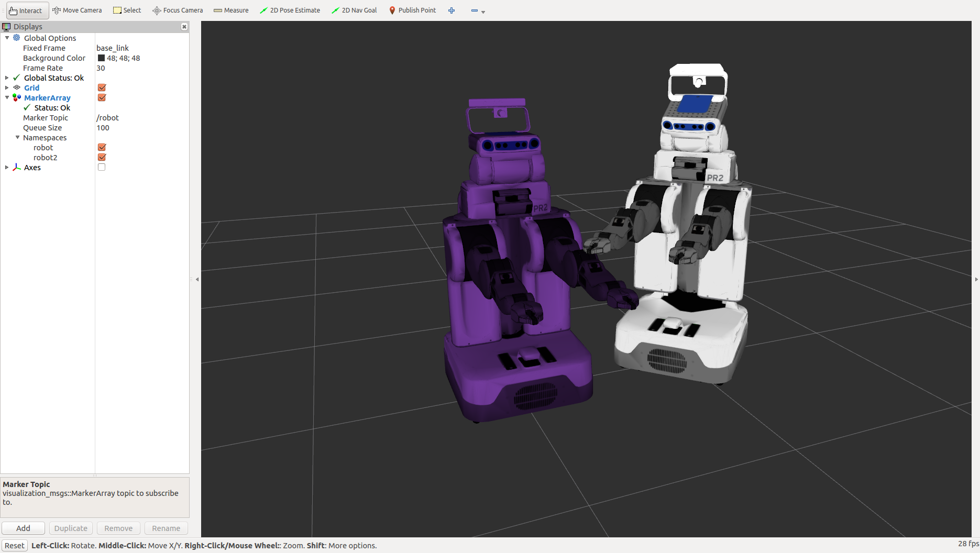Click the blue minus remove-tool icon

coord(475,10)
